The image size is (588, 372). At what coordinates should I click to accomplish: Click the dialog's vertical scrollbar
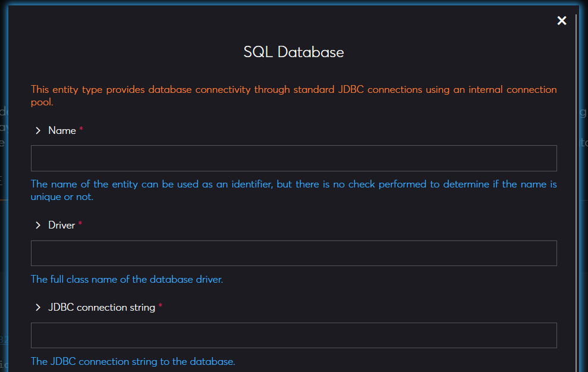pos(577,179)
